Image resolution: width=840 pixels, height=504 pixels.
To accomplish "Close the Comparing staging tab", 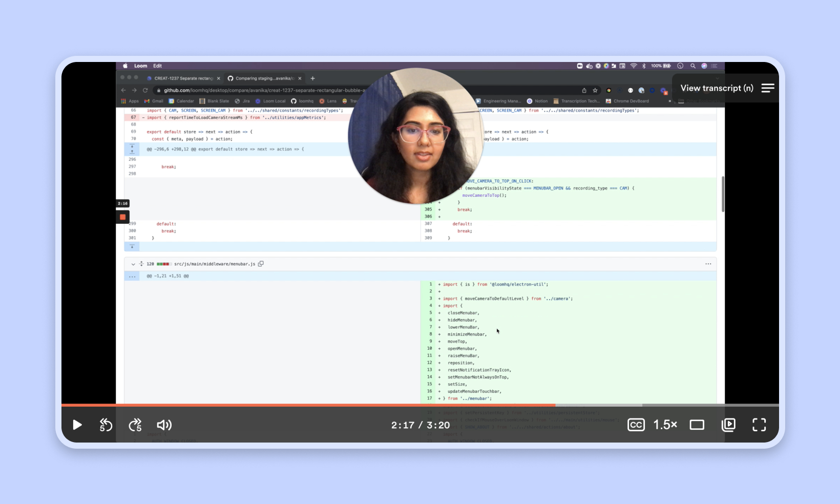I will (x=300, y=78).
